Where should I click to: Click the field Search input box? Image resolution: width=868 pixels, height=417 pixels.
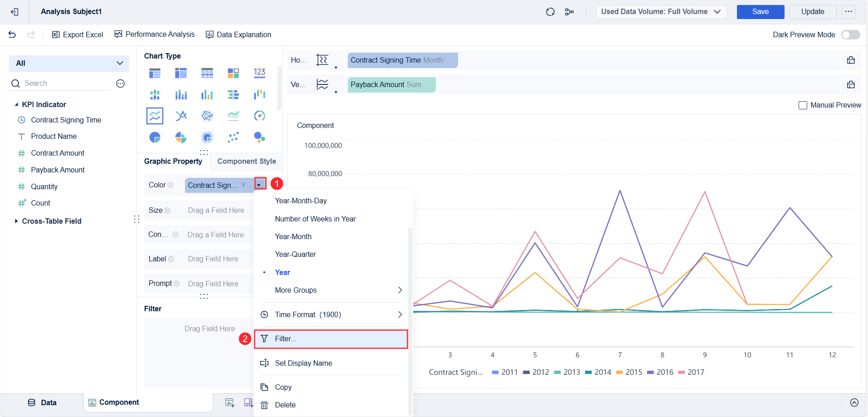pos(63,83)
